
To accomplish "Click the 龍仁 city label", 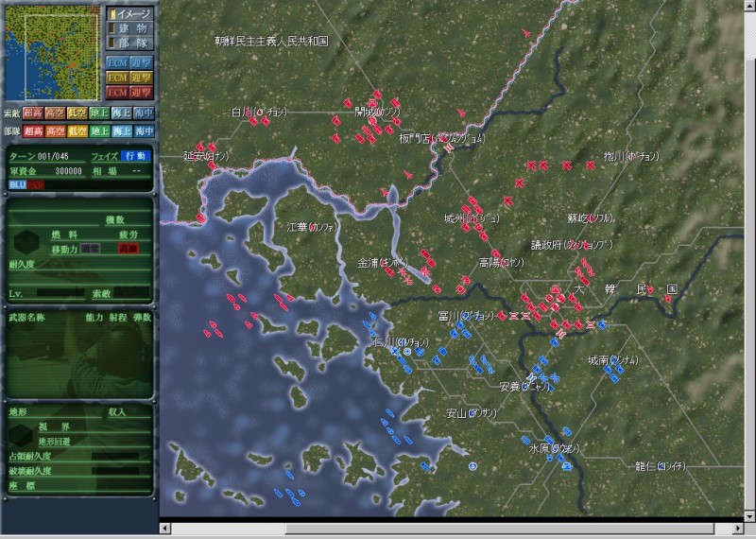I will click(x=661, y=466).
